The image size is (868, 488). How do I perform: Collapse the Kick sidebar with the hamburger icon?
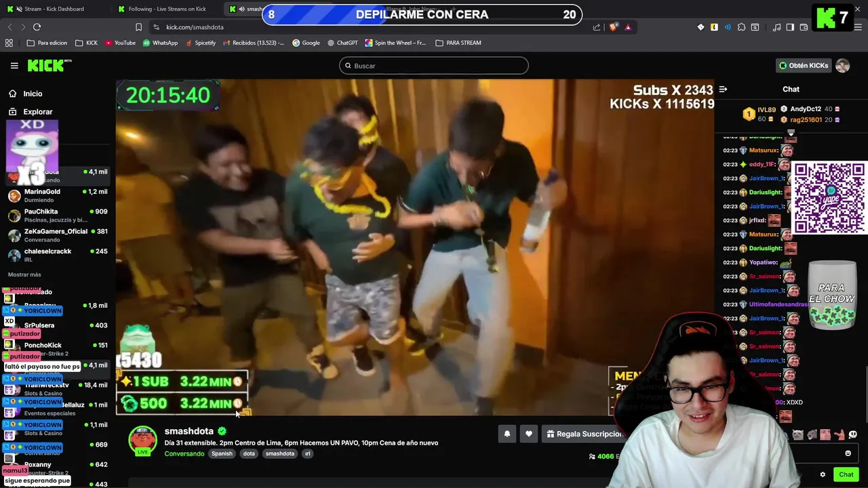(14, 66)
